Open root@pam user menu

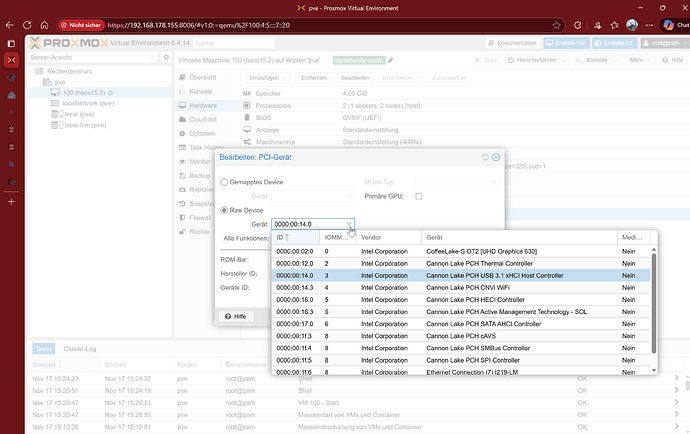coord(664,43)
